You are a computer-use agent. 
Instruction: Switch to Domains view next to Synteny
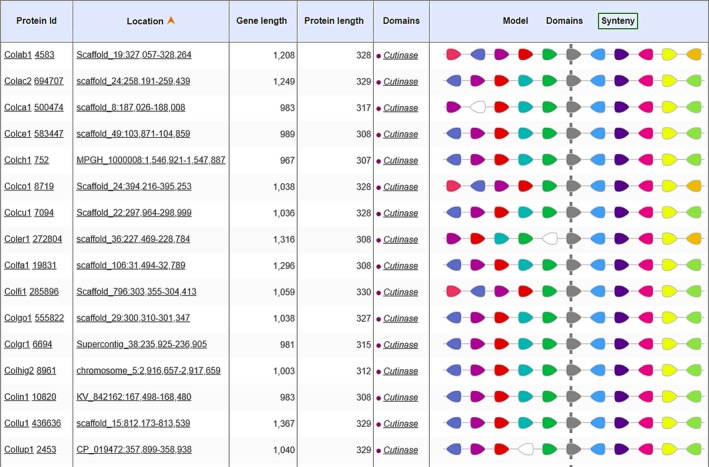coord(564,20)
